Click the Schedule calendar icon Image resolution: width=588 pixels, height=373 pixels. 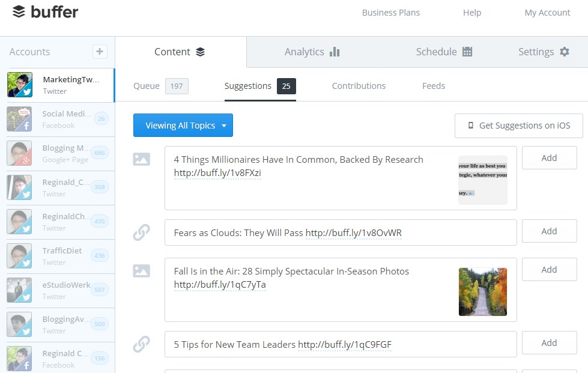[x=467, y=52]
